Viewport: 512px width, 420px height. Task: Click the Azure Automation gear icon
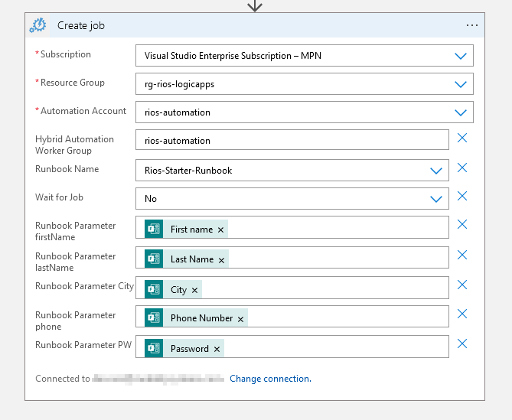[38, 25]
